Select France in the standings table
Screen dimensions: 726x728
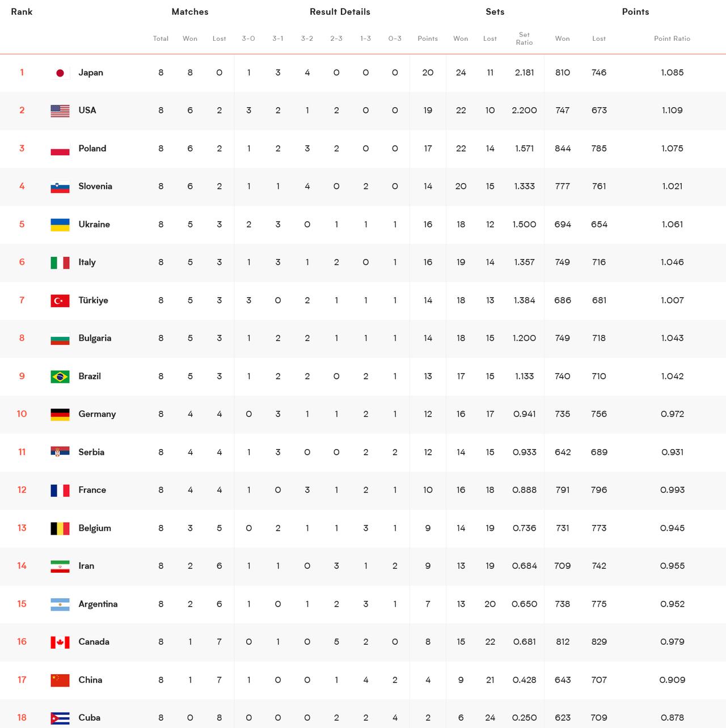[92, 490]
